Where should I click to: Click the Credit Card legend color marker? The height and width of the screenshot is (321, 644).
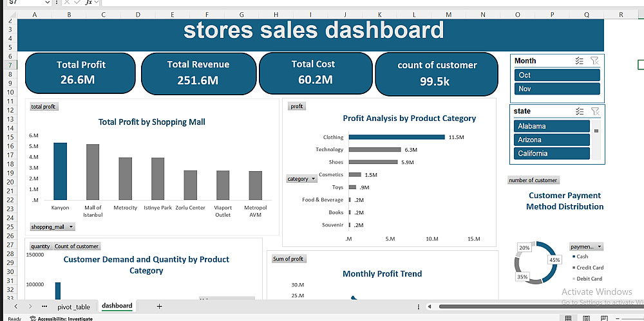[573, 268]
